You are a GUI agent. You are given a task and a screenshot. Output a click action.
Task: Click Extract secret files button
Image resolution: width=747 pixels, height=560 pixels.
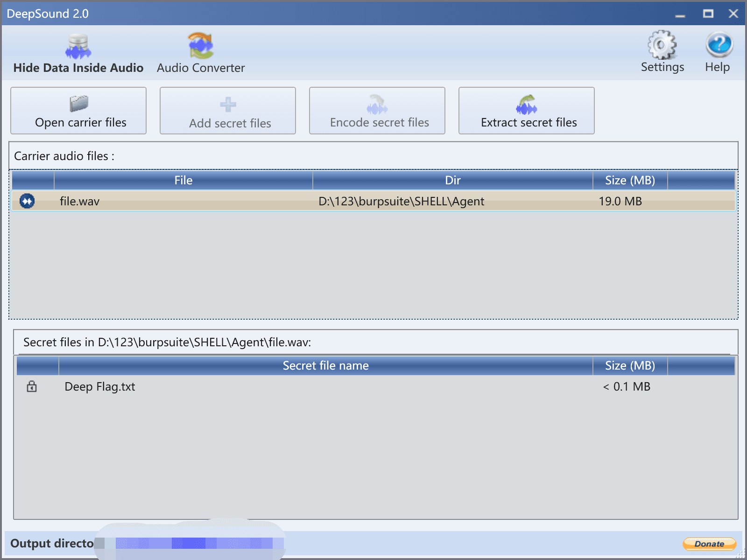(x=527, y=111)
